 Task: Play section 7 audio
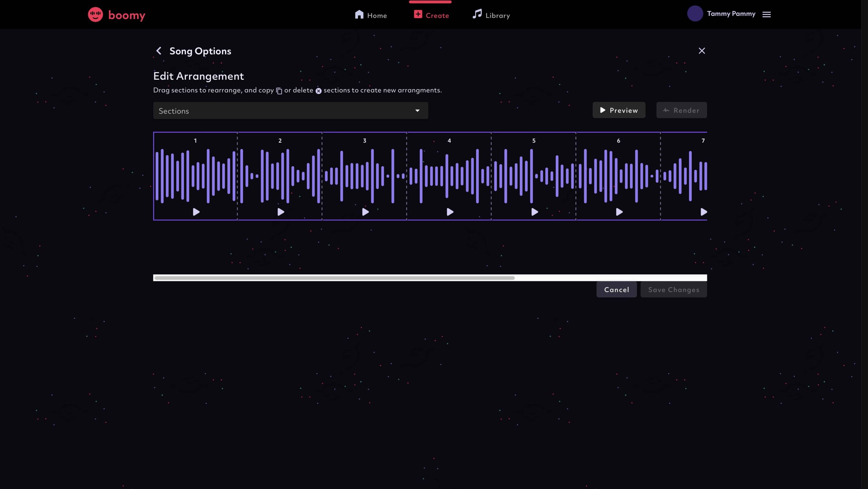(703, 212)
